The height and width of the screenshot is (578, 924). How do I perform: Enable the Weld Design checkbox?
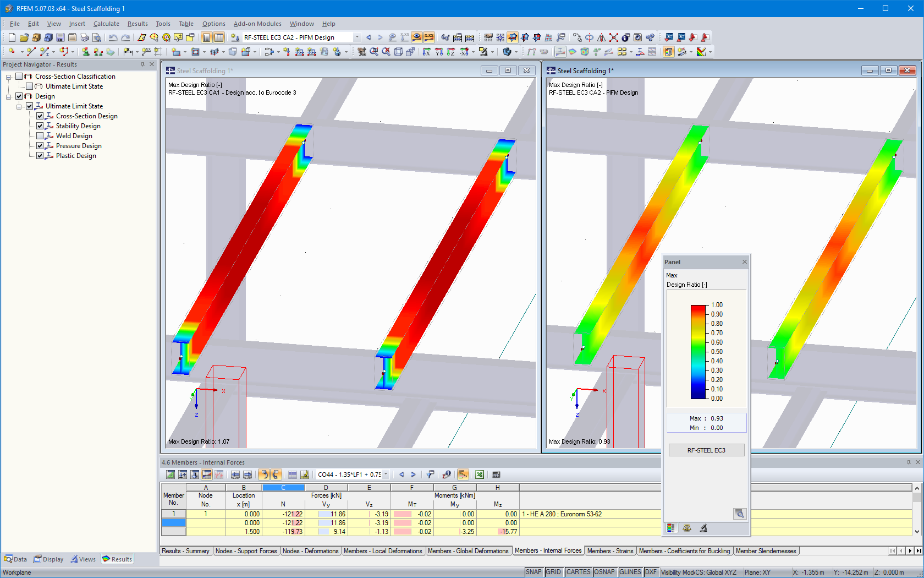coord(40,136)
